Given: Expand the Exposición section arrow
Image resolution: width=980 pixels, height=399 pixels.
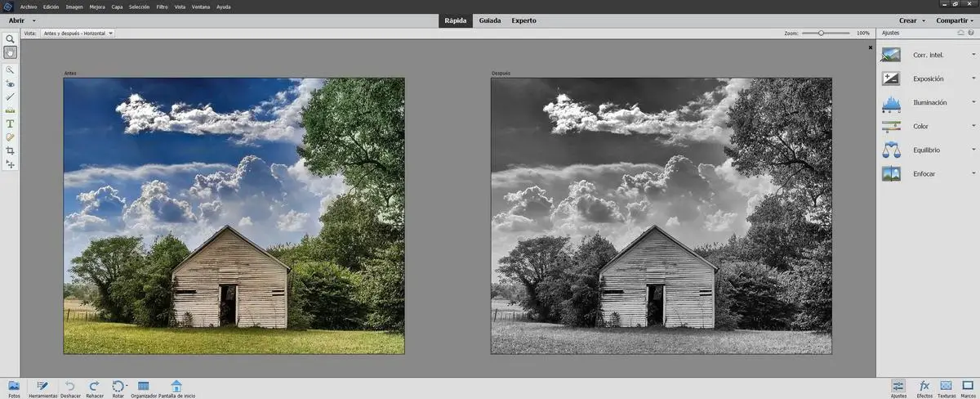Looking at the screenshot, I should pos(973,78).
